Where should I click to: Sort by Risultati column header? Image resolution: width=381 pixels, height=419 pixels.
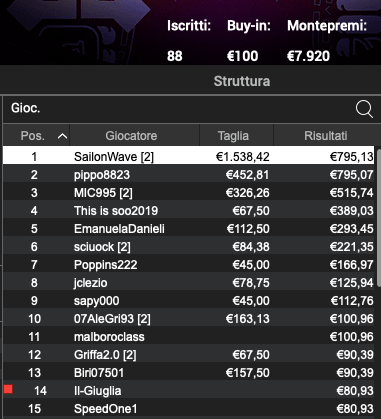(x=325, y=136)
